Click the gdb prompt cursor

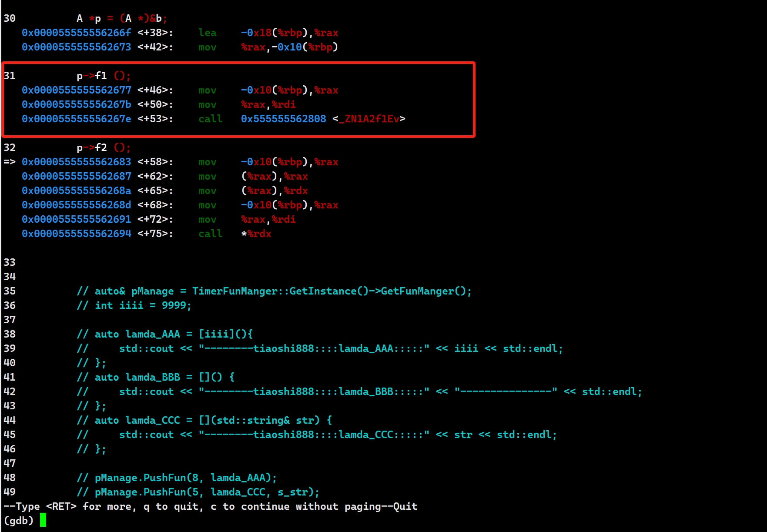(43, 520)
